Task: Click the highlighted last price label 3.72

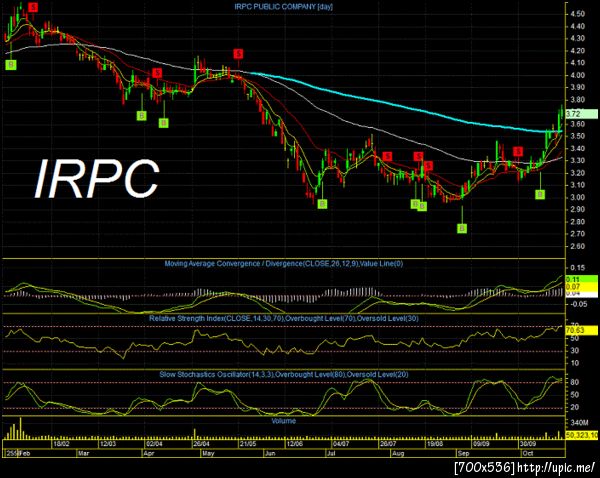Action: coord(581,114)
